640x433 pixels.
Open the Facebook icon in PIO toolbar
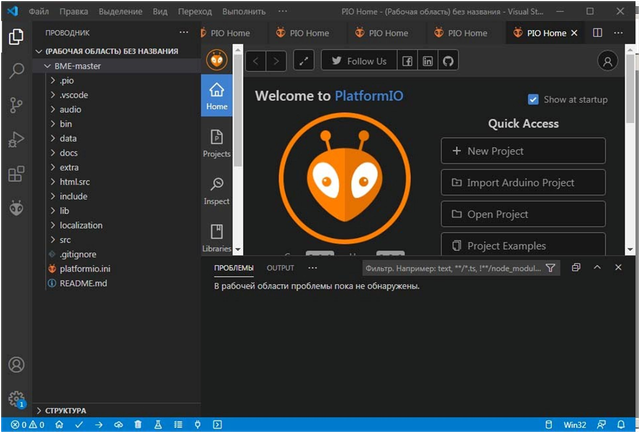[x=407, y=61]
